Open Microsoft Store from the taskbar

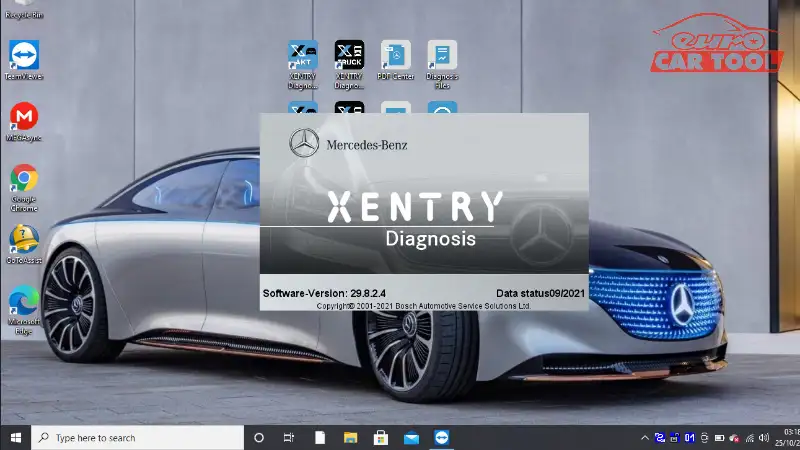tap(381, 438)
